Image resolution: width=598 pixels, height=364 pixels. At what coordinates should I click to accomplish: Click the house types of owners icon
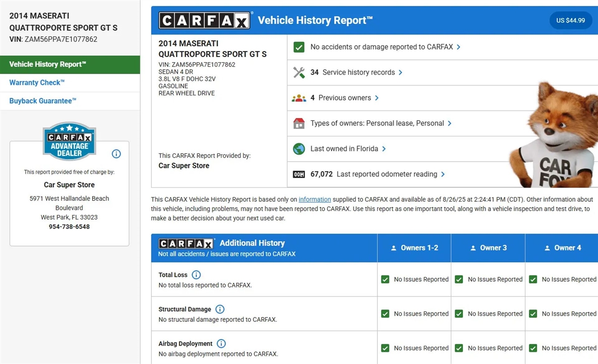[x=299, y=123]
